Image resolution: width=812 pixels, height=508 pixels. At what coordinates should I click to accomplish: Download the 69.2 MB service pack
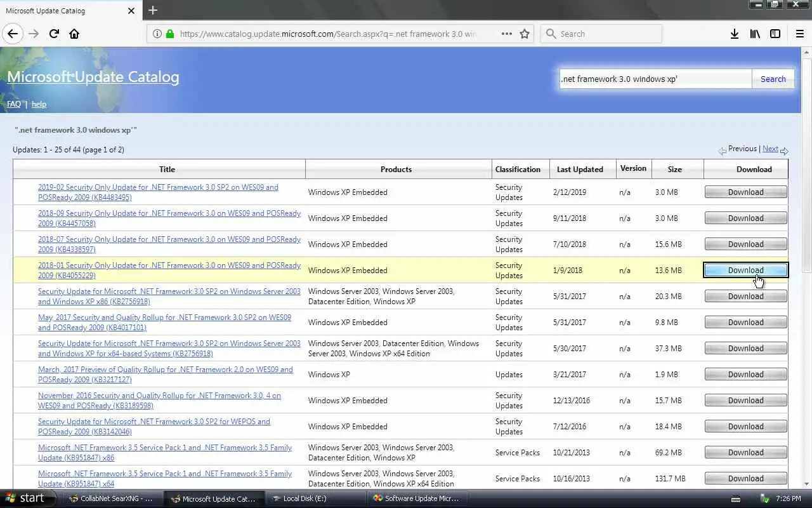(745, 453)
